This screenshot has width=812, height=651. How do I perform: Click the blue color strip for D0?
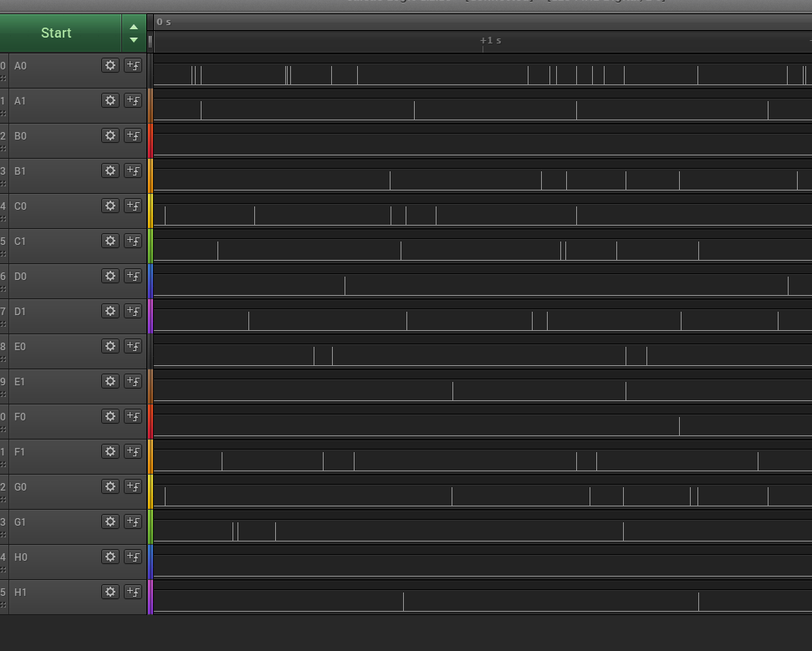[151, 281]
